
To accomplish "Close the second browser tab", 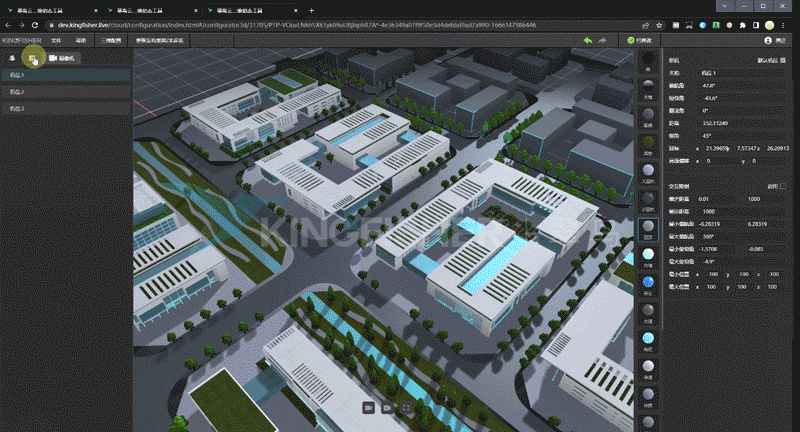I will coord(196,10).
